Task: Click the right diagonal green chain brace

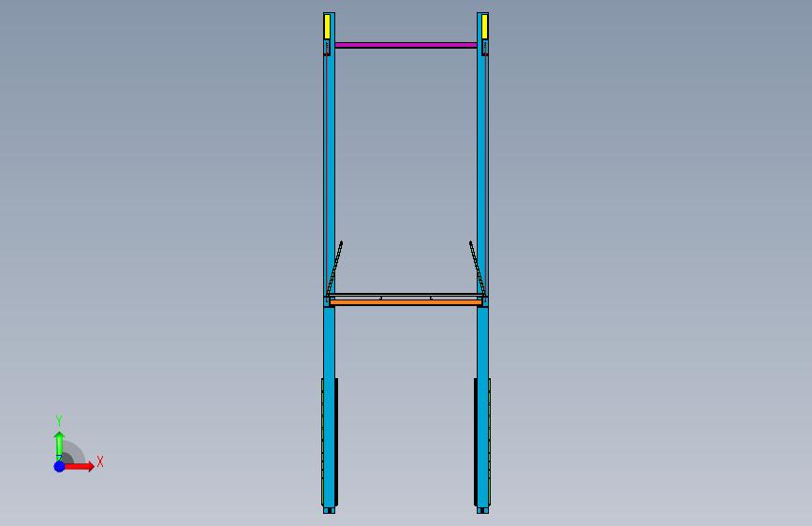Action: 478,269
